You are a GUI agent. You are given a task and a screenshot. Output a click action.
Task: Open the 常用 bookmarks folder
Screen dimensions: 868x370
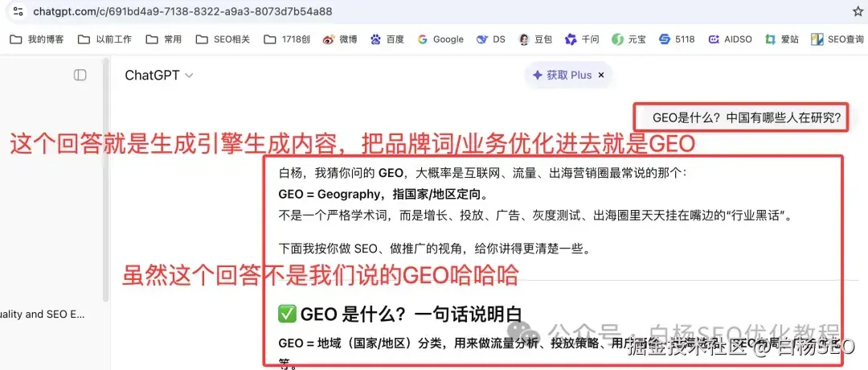pyautogui.click(x=163, y=39)
